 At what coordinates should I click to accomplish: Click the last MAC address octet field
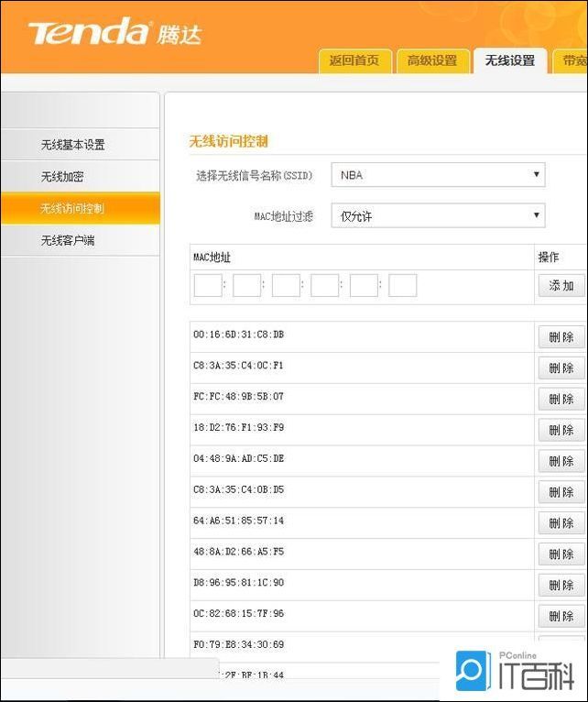coord(403,285)
